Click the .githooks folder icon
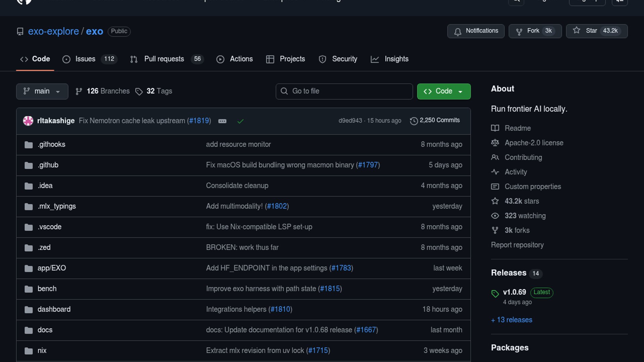This screenshot has height=362, width=644. click(29, 145)
